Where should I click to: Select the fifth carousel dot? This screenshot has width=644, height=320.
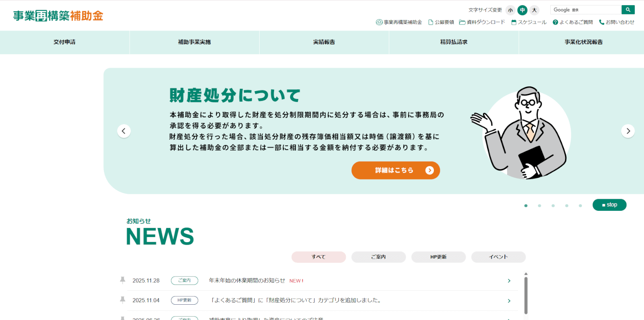(x=580, y=206)
